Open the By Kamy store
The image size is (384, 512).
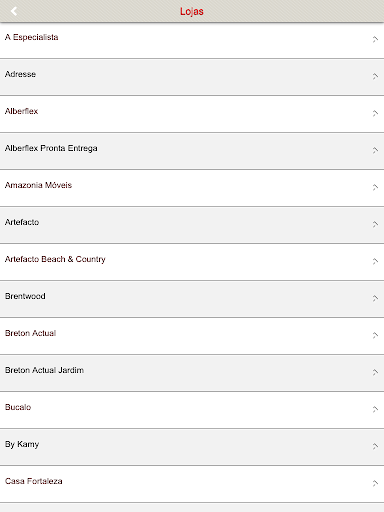click(x=192, y=447)
